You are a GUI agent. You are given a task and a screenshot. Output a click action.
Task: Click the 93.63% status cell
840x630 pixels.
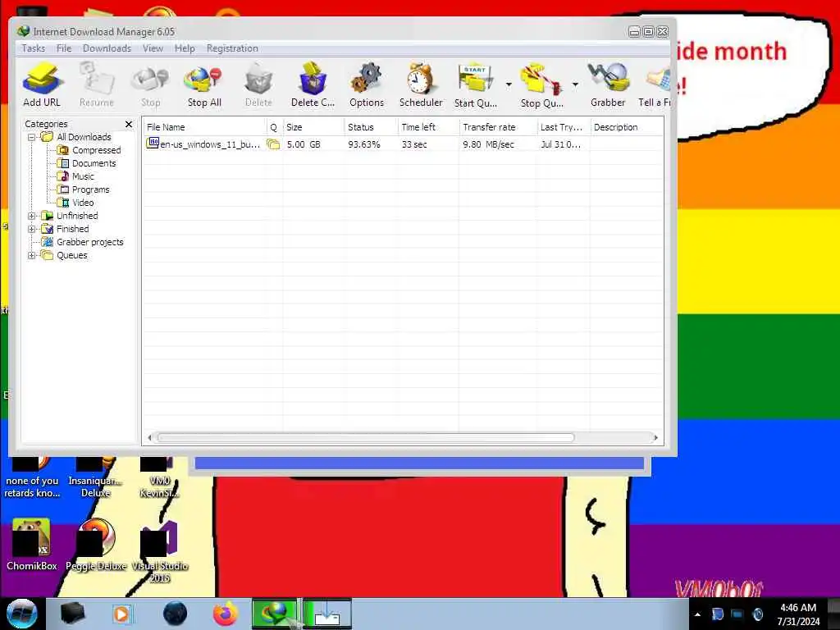coord(364,144)
